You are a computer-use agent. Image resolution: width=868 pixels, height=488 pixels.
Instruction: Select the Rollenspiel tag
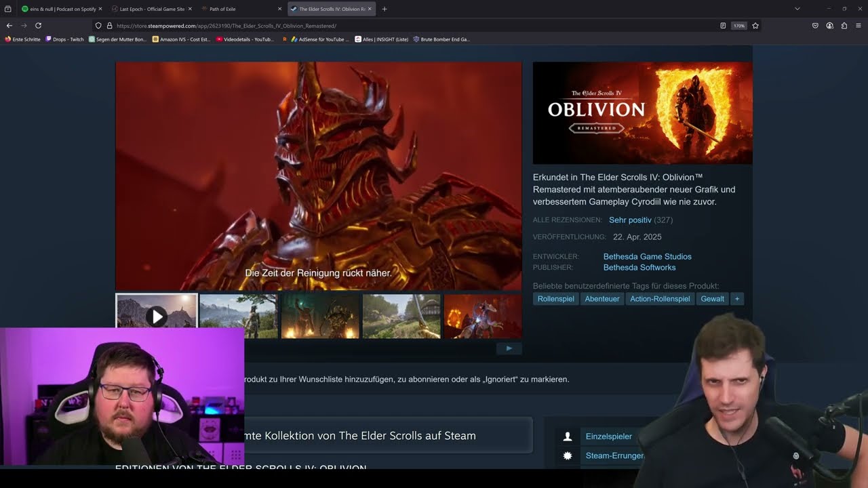click(x=556, y=299)
